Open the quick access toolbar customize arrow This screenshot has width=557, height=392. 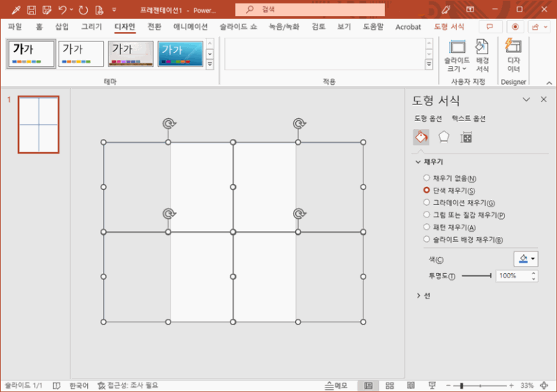point(114,10)
